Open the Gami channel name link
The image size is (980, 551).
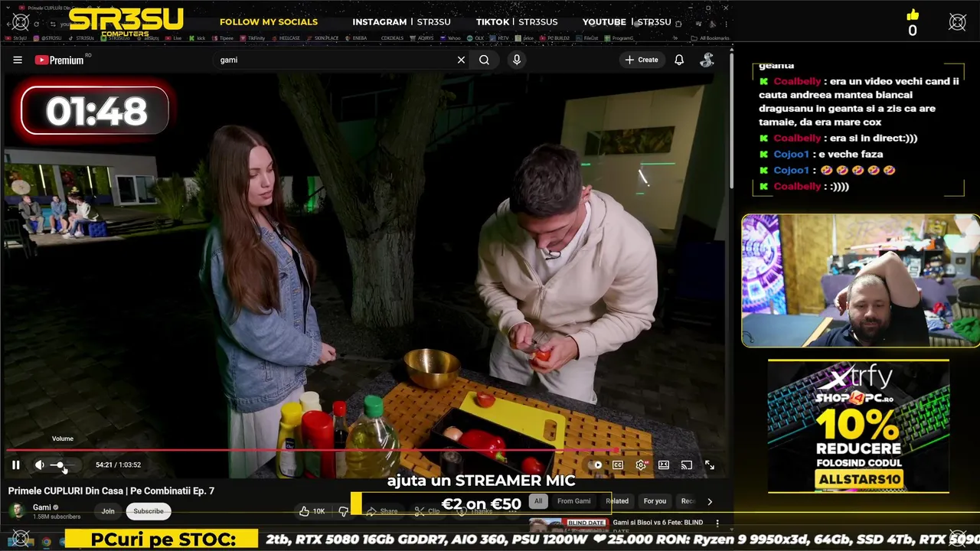pyautogui.click(x=41, y=507)
